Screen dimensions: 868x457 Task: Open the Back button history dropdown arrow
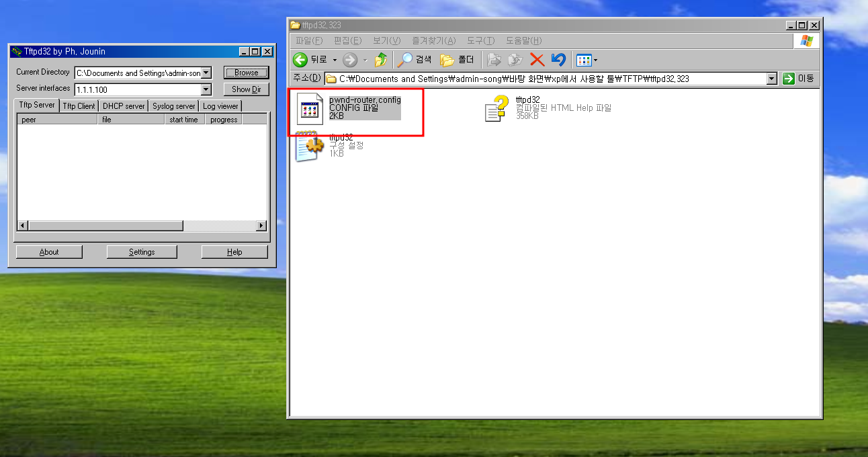click(x=335, y=60)
